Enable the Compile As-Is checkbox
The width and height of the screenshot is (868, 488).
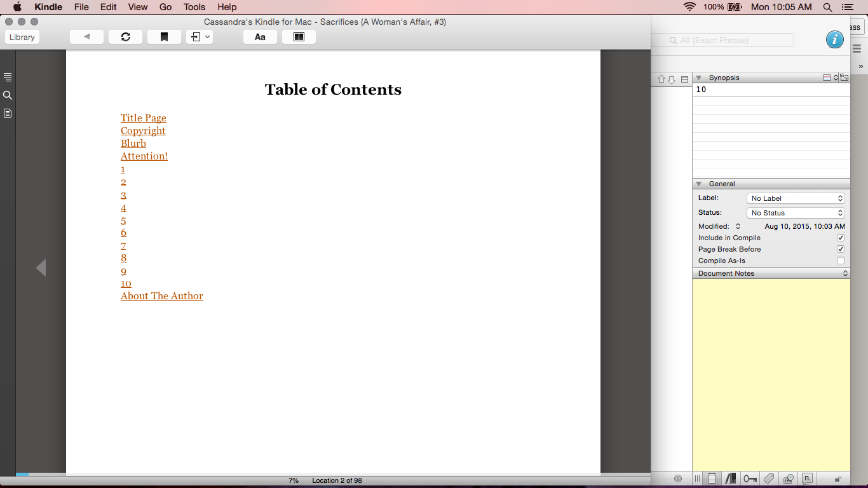coord(841,261)
